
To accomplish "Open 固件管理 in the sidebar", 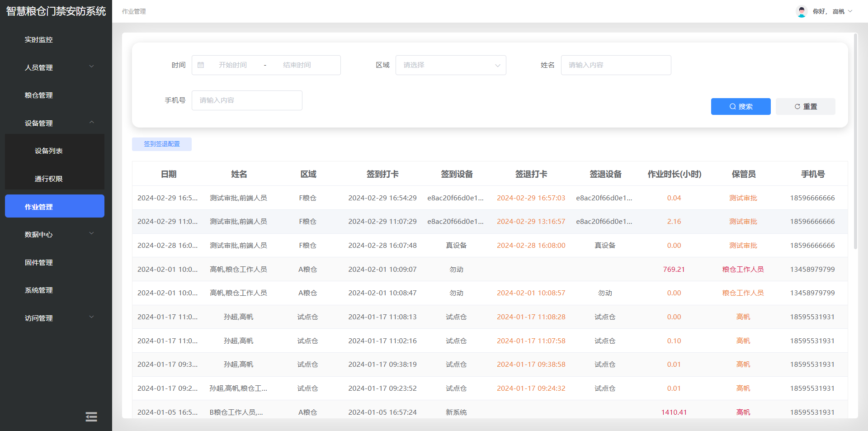I will coord(39,263).
